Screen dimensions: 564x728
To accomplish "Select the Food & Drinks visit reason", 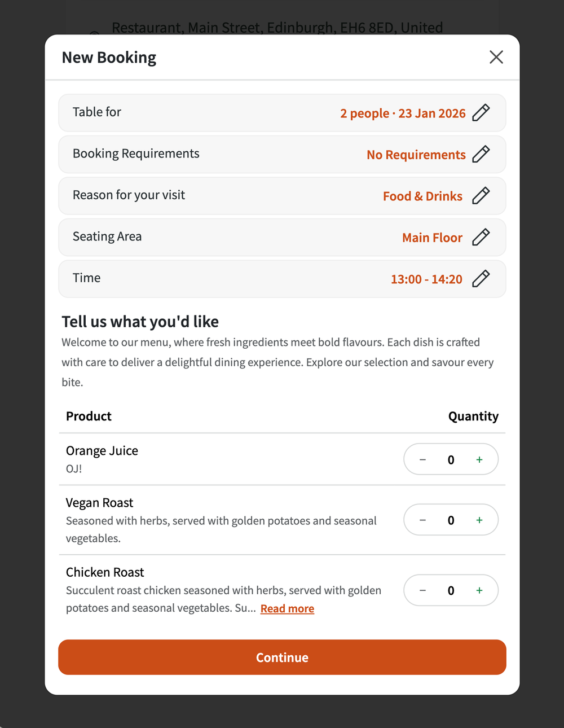I will [x=422, y=196].
